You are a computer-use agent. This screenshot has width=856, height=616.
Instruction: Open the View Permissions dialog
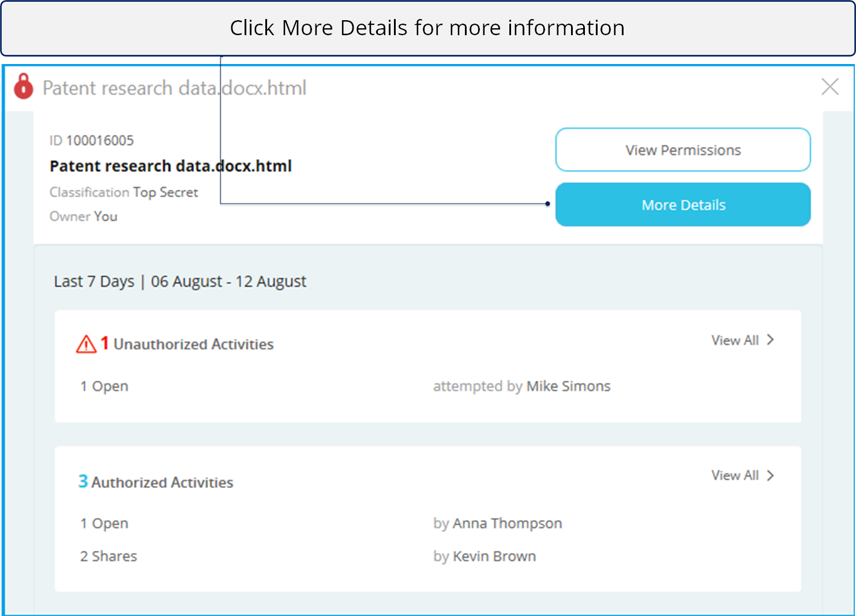point(682,150)
